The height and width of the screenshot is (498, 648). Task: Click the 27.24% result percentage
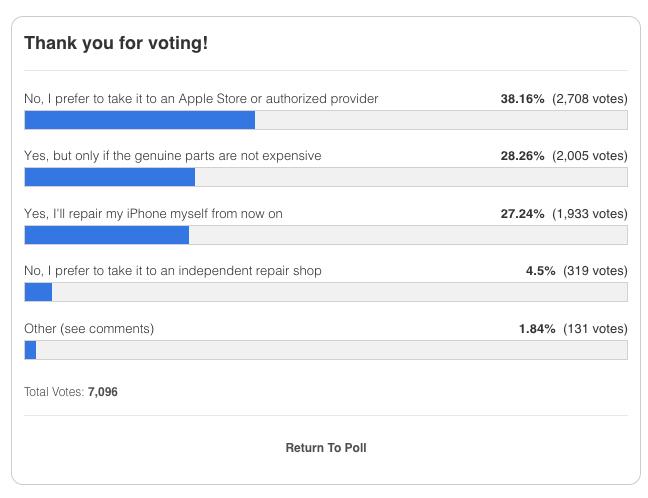pos(522,214)
